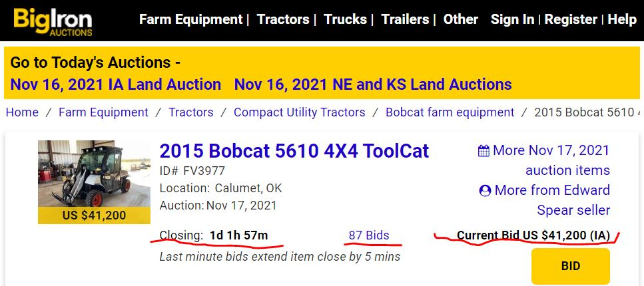View the 87 Bids history link
This screenshot has width=644, height=286.
pos(369,235)
